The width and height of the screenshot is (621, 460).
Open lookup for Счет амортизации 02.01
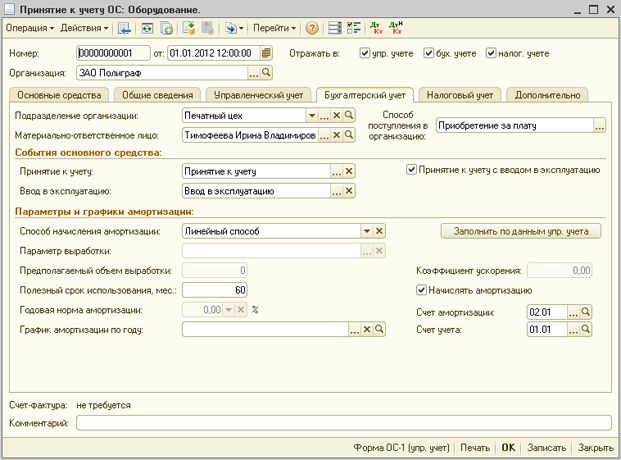(573, 312)
